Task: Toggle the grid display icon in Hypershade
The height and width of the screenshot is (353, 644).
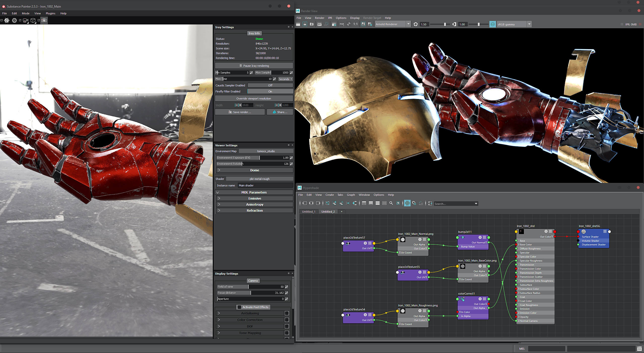Action: (407, 203)
